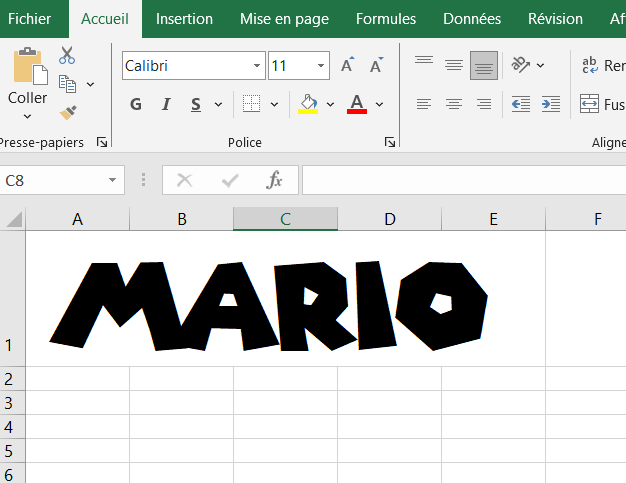
Task: Click the Cut scissors icon
Action: click(67, 55)
